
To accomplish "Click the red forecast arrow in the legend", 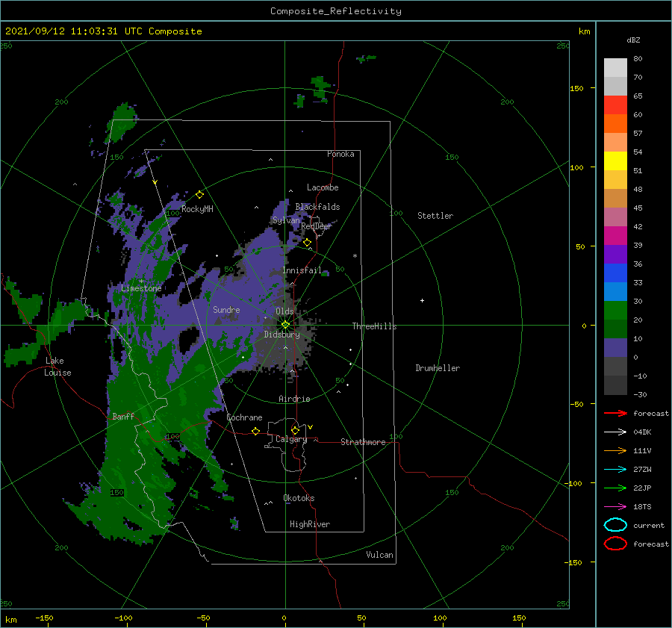I will (x=615, y=413).
